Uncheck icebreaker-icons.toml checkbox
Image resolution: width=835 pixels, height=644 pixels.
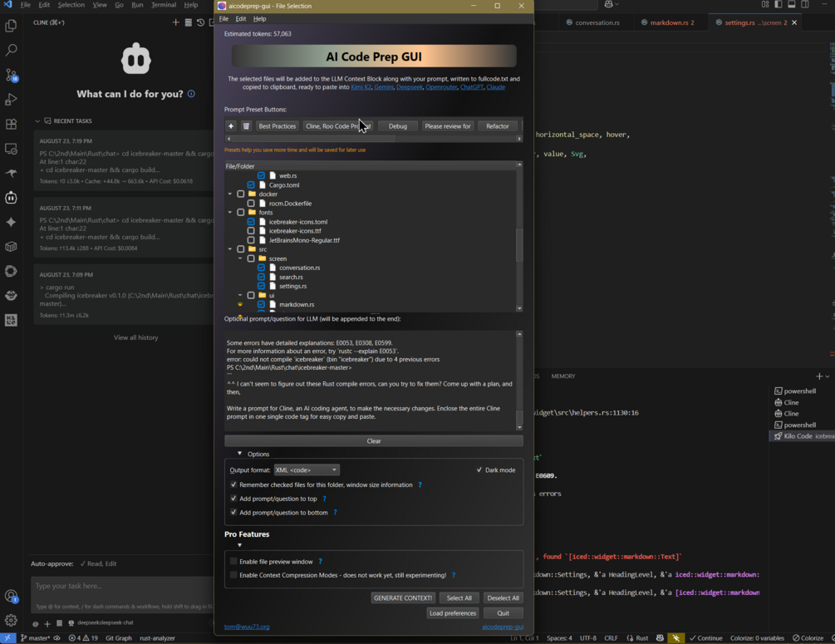point(251,222)
